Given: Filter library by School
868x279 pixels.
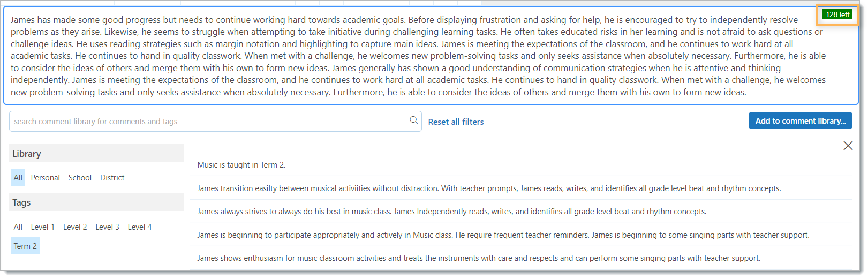Looking at the screenshot, I should (80, 178).
